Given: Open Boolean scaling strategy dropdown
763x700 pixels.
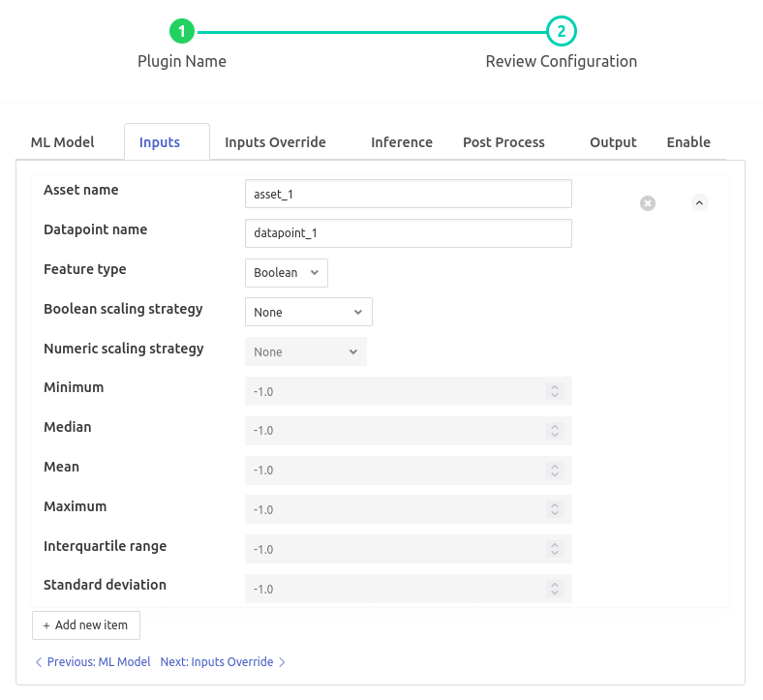Looking at the screenshot, I should pyautogui.click(x=308, y=312).
